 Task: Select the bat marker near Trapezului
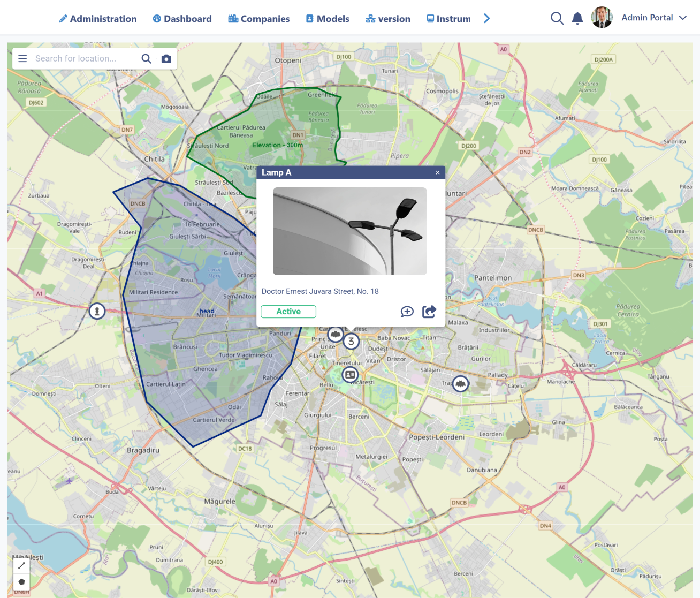pos(461,383)
